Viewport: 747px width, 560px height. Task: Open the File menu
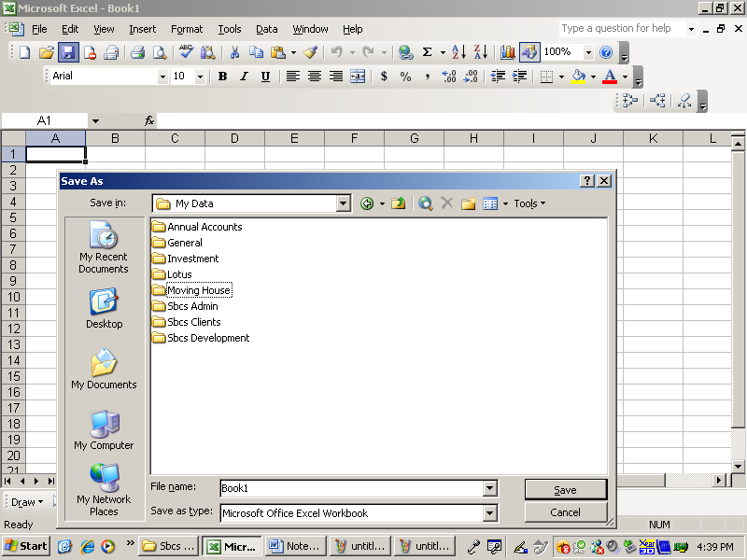click(x=39, y=29)
